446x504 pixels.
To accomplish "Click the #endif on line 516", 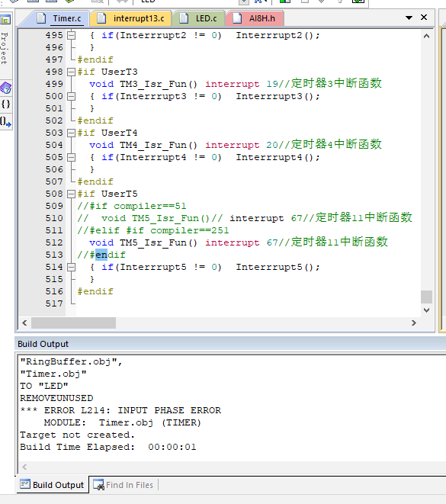I will pyautogui.click(x=95, y=291).
